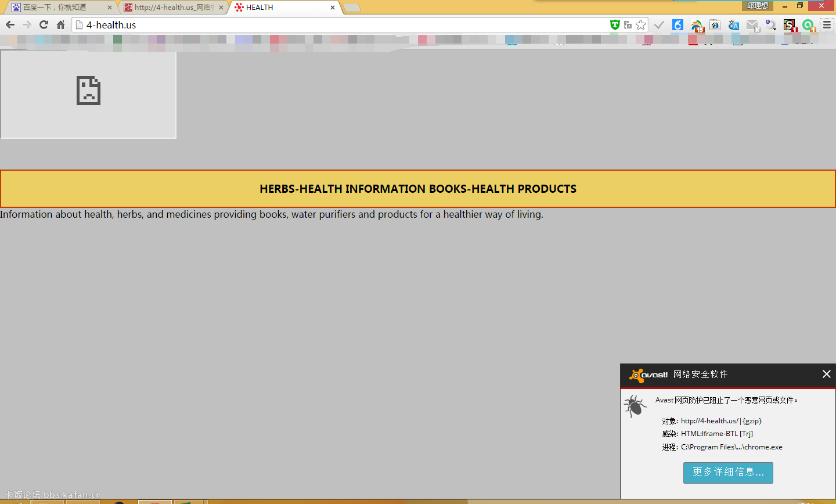This screenshot has width=836, height=504.
Task: Bookmark this page with the star icon
Action: [x=640, y=25]
